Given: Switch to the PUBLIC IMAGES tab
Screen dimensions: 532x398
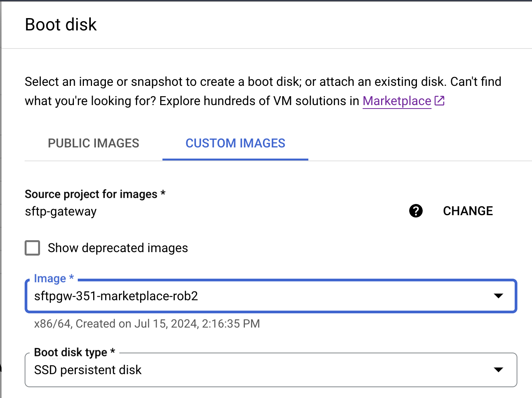Looking at the screenshot, I should pos(93,143).
